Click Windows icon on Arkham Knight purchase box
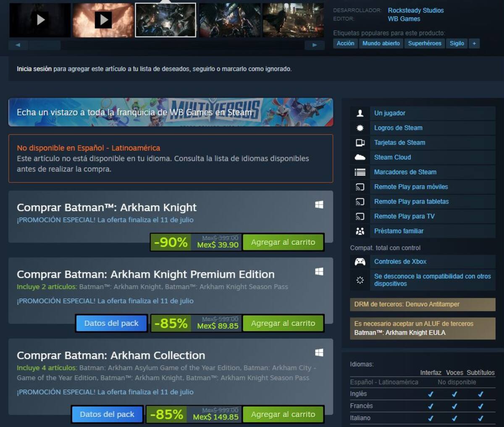Viewport: 504px width, 427px height. point(319,204)
